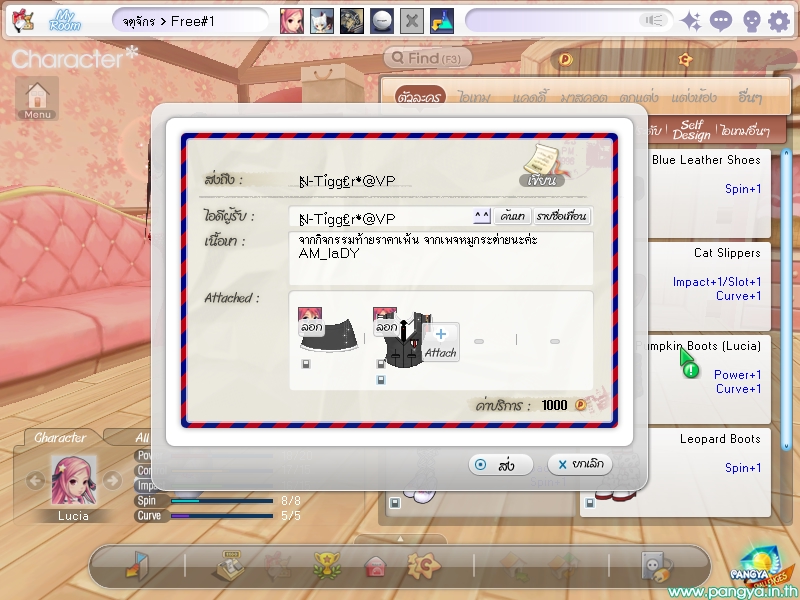The height and width of the screenshot is (600, 800).
Task: Open the Self Design sub-tab
Action: tap(691, 130)
